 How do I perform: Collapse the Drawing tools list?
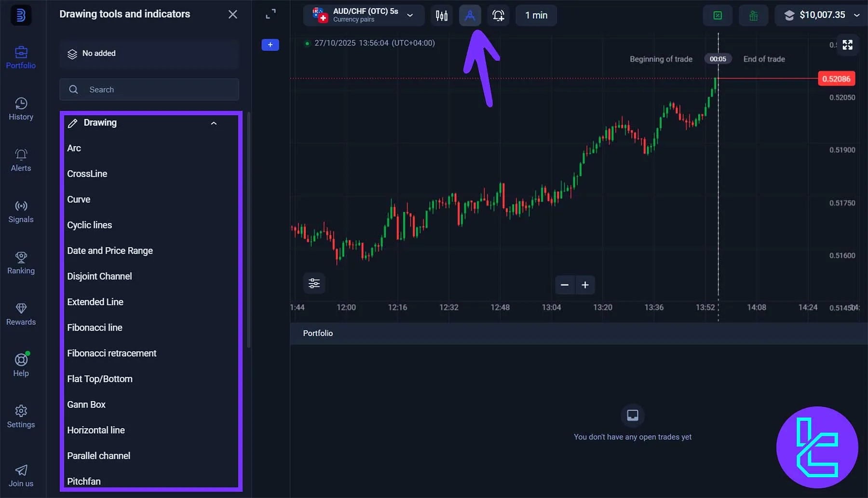point(214,123)
